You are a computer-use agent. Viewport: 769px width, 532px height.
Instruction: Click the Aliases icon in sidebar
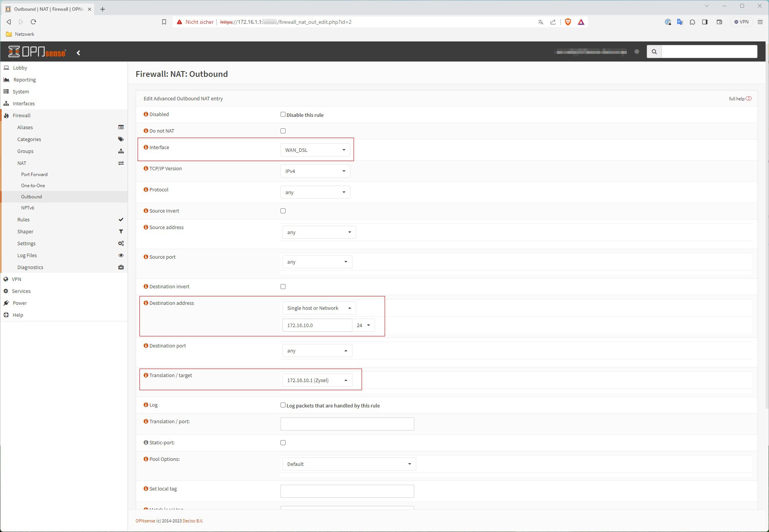point(120,127)
